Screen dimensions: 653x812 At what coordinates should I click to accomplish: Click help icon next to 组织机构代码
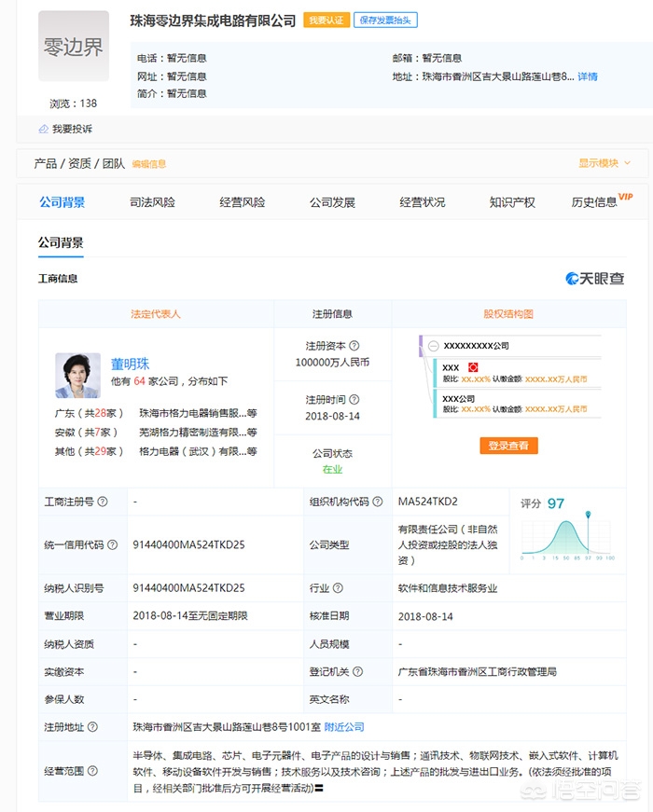[378, 502]
